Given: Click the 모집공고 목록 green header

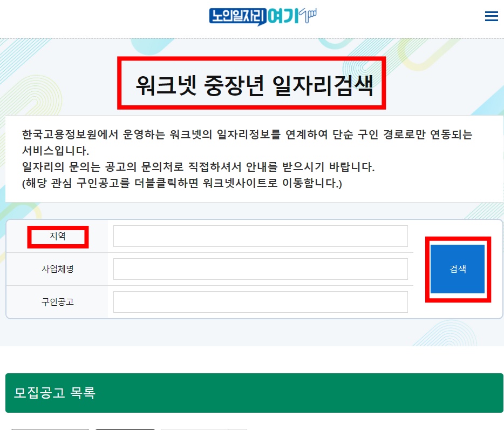Looking at the screenshot, I should (254, 393).
